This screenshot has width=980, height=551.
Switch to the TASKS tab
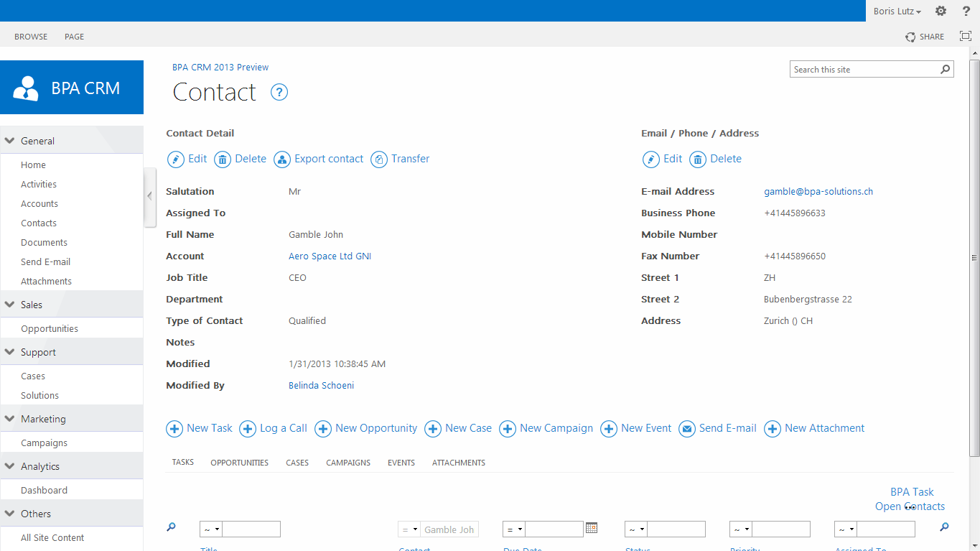point(183,462)
